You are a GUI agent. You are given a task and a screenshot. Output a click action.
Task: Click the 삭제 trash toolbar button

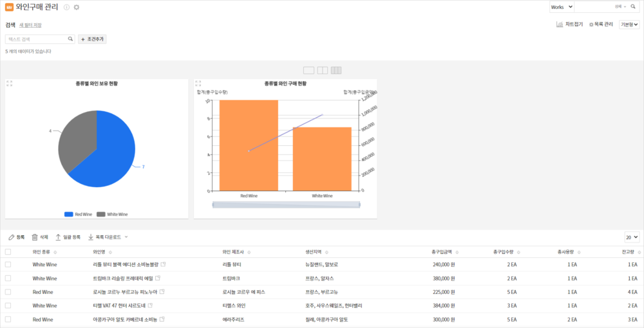[x=40, y=237]
